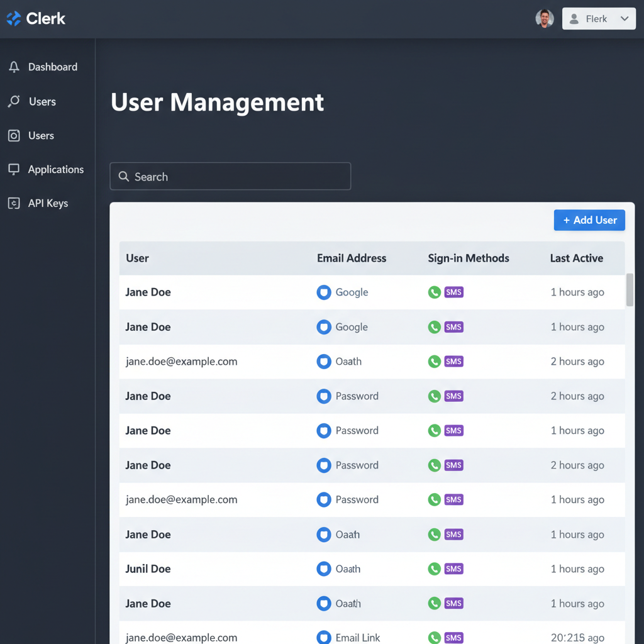Click the User Management heading
Screen dimensions: 644x644
217,102
